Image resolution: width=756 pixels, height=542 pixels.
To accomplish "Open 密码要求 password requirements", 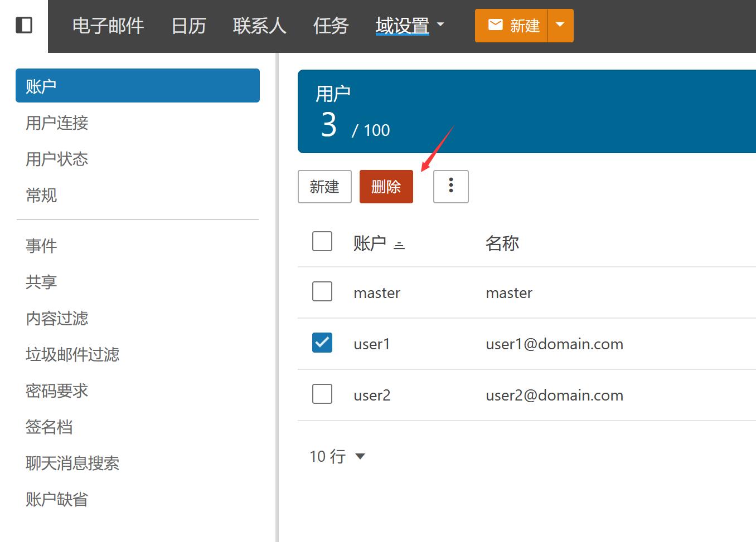I will [57, 390].
